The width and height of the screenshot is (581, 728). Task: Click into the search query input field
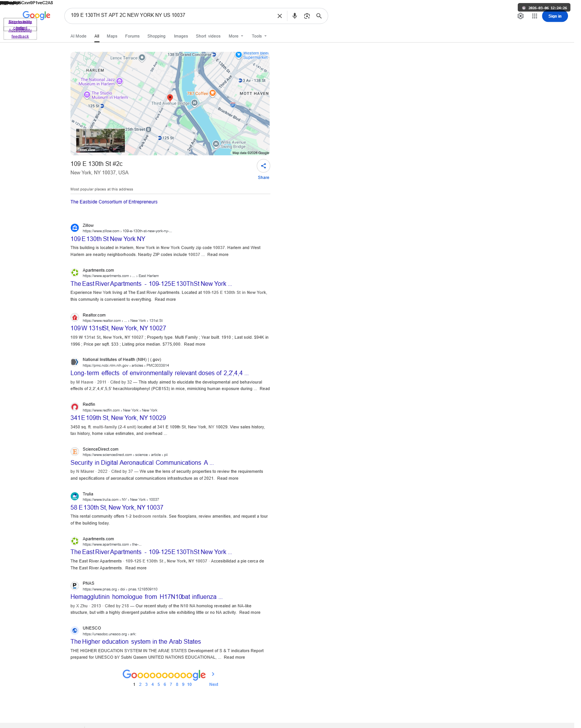170,15
